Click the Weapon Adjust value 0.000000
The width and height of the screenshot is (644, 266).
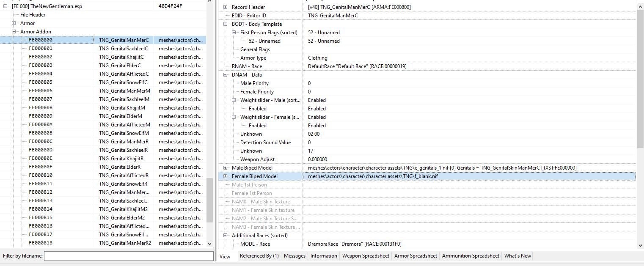(x=317, y=159)
